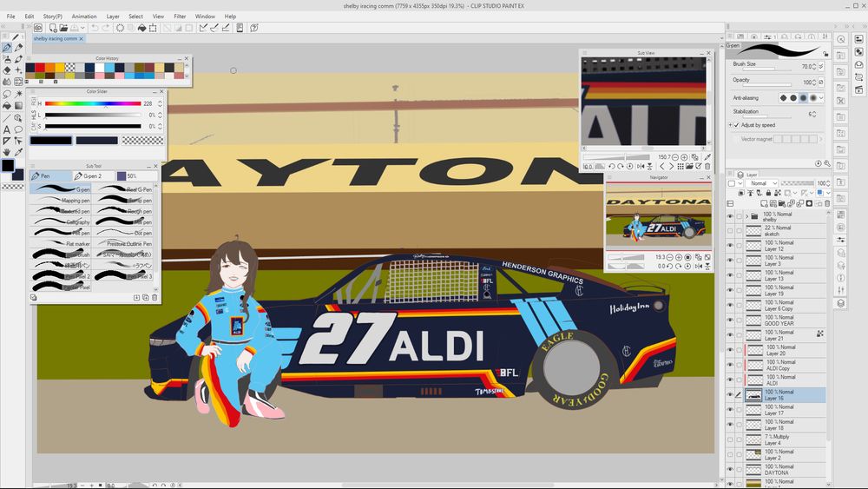Select the Lasso selection tool
The height and width of the screenshot is (489, 868).
pyautogui.click(x=7, y=94)
